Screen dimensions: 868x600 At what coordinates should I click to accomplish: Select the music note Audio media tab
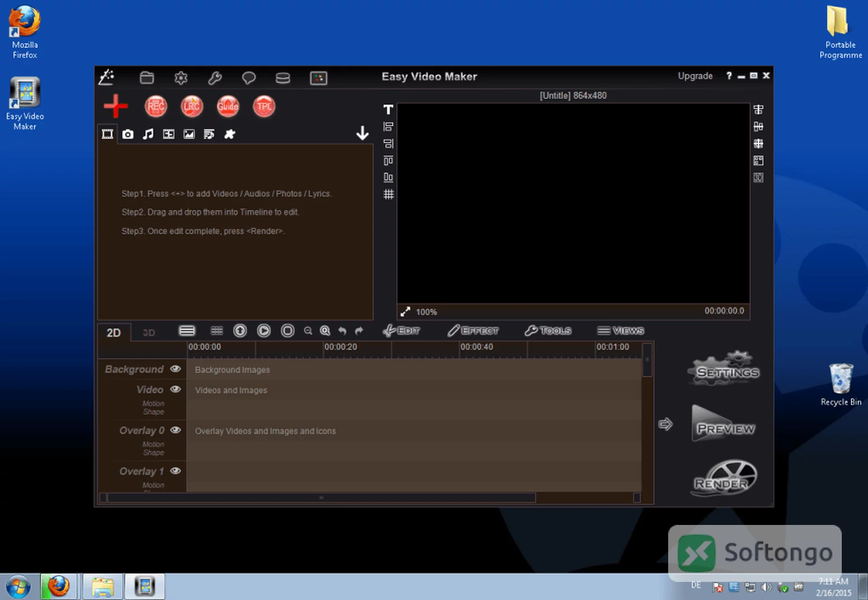tap(148, 134)
